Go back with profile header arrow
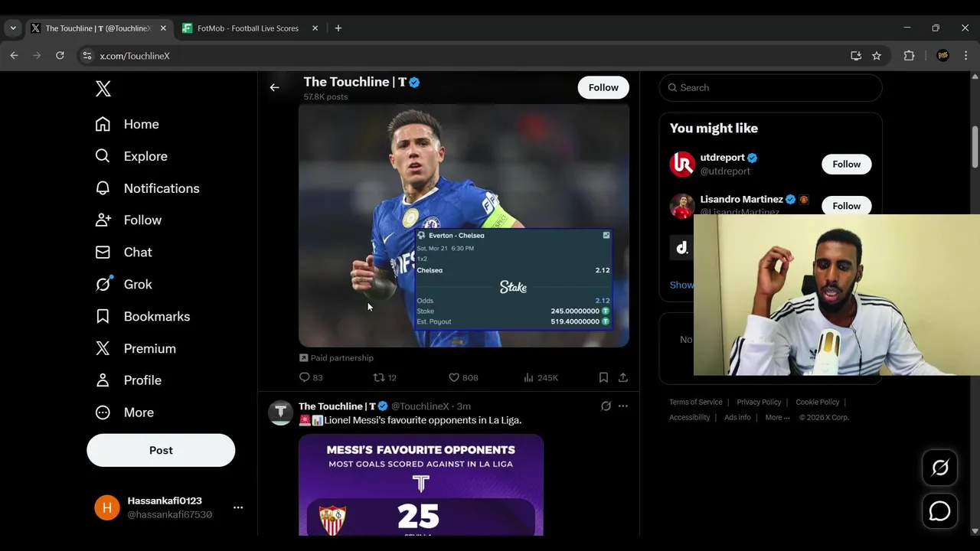Image resolution: width=980 pixels, height=551 pixels. point(274,87)
